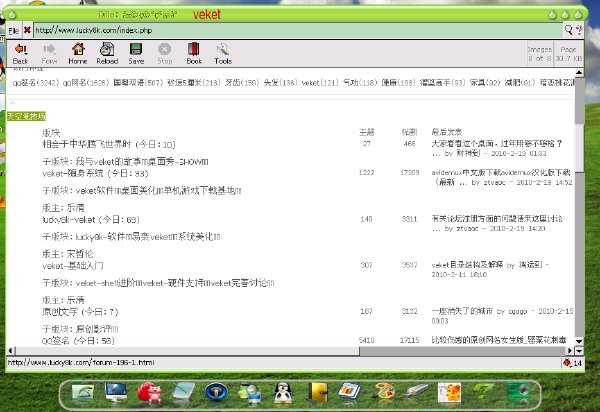Open the veket目录结构及解释 last post
This screenshot has height=412, width=600.
pos(467,265)
